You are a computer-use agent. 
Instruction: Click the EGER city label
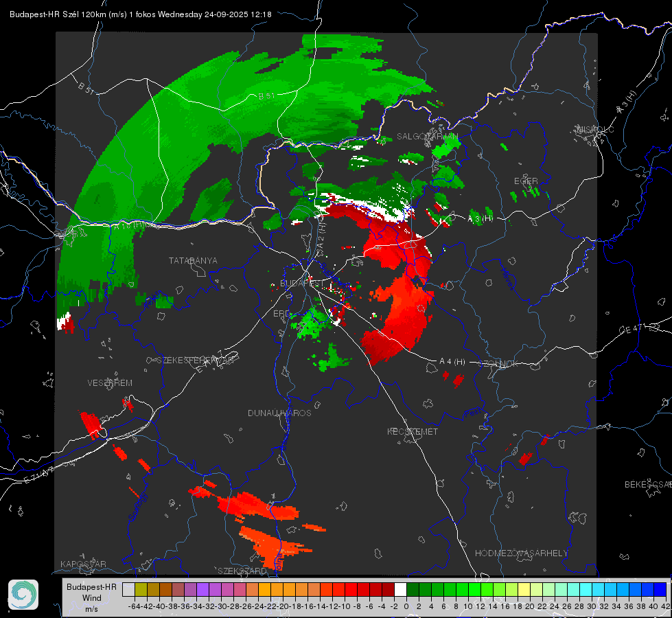click(526, 181)
